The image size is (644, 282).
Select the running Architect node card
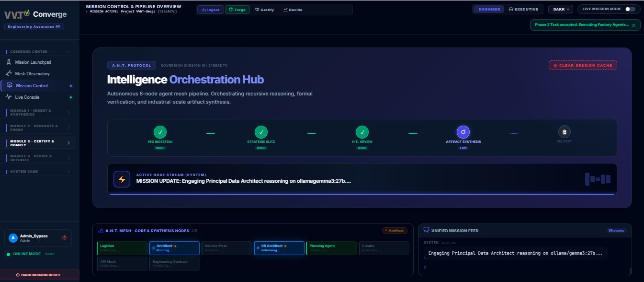coord(174,248)
